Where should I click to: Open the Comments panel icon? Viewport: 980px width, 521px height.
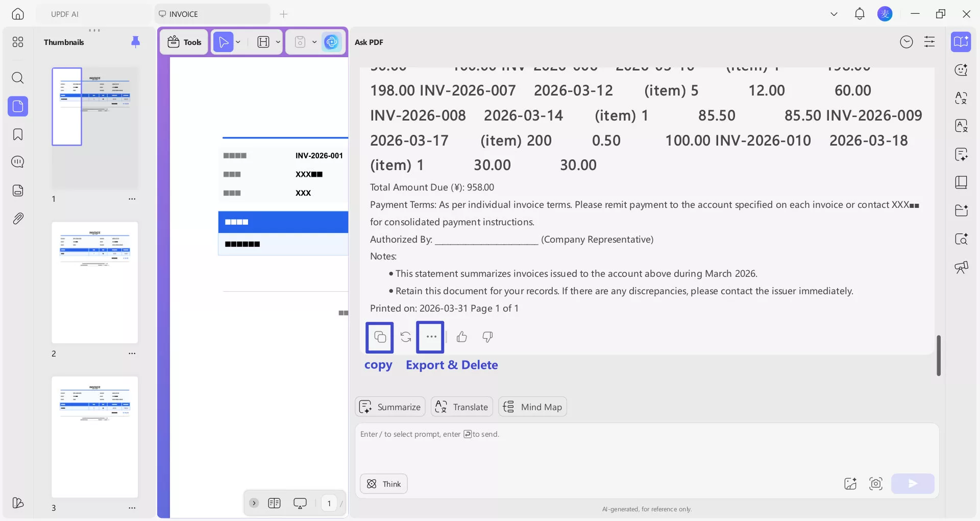18,162
